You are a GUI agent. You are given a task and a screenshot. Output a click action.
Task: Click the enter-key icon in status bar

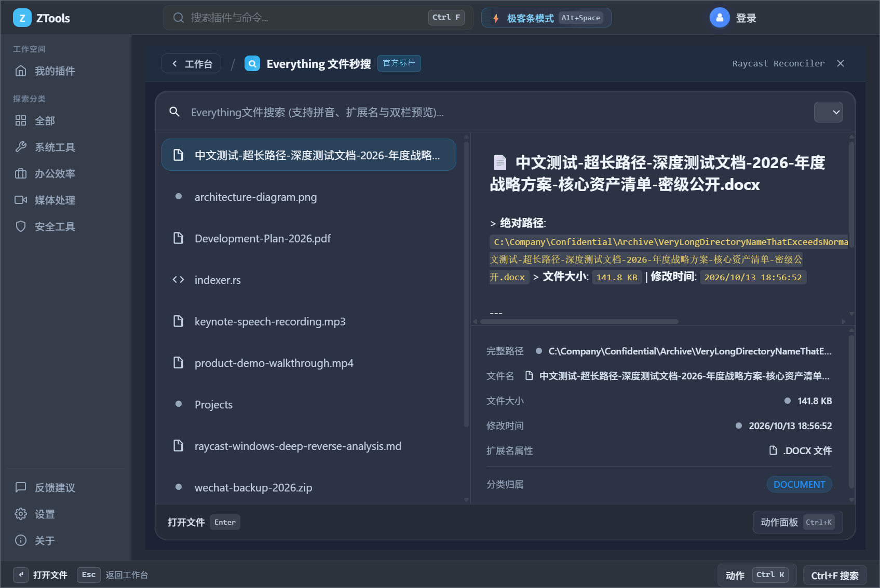pyautogui.click(x=21, y=575)
